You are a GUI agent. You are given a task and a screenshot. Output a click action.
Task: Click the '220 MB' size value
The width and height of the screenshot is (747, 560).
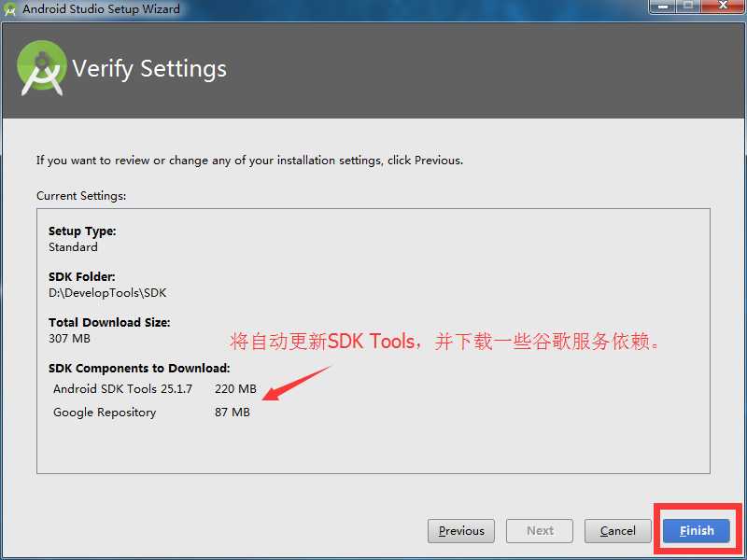click(x=235, y=389)
